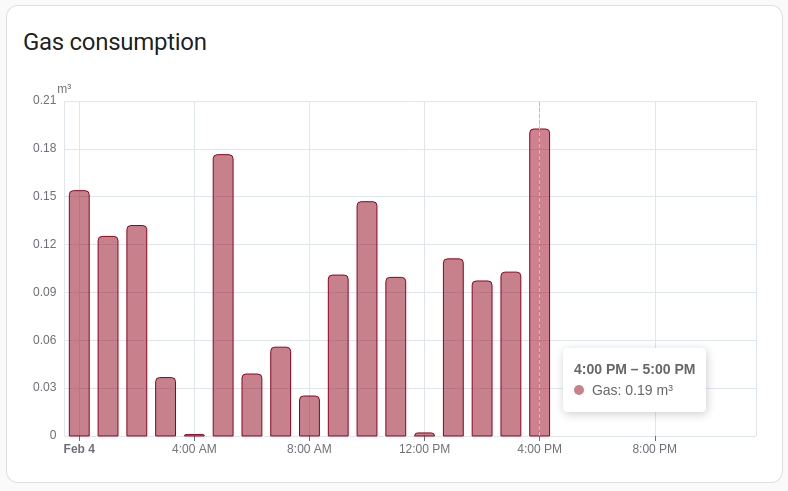The image size is (788, 491).
Task: Click the 12:00 PM axis label
Action: 424,449
